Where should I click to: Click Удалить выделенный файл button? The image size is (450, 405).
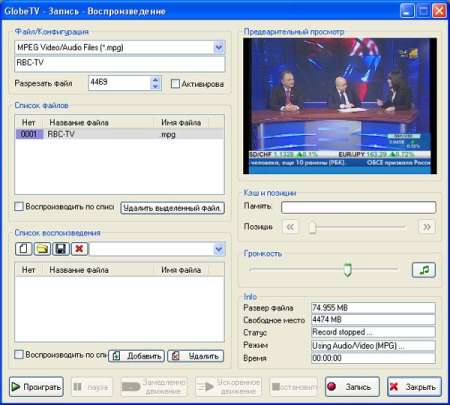click(x=172, y=208)
